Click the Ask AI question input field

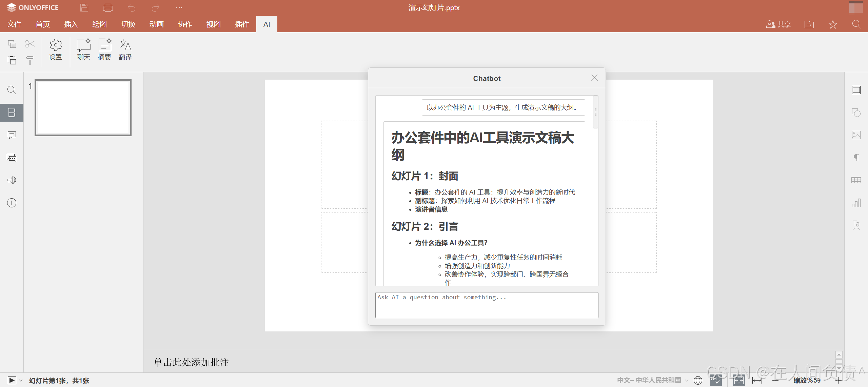tap(487, 305)
